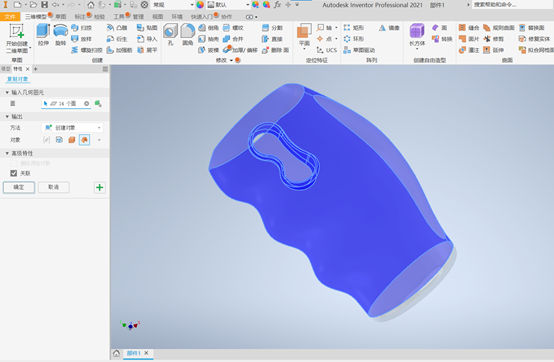554x362 pixels.
Task: Expand the 对象 options dropdown arrow
Action: pos(99,140)
